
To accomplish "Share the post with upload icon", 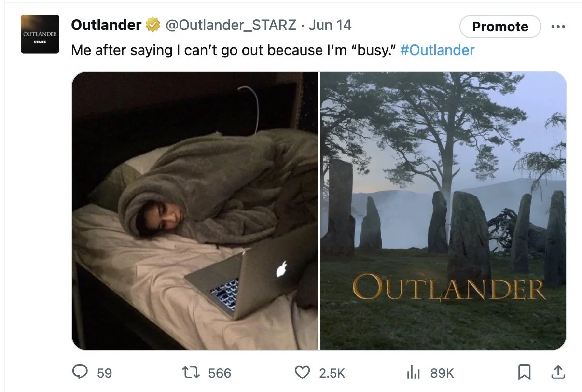I will 557,372.
